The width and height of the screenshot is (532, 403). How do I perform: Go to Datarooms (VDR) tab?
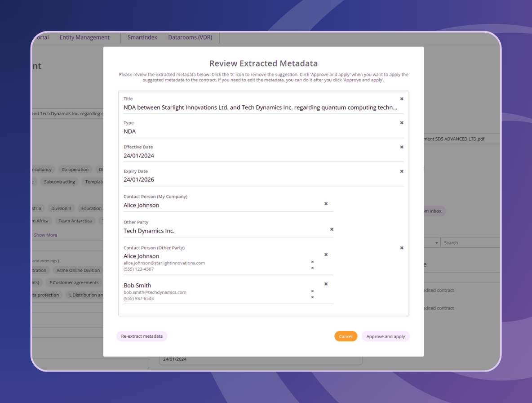190,37
